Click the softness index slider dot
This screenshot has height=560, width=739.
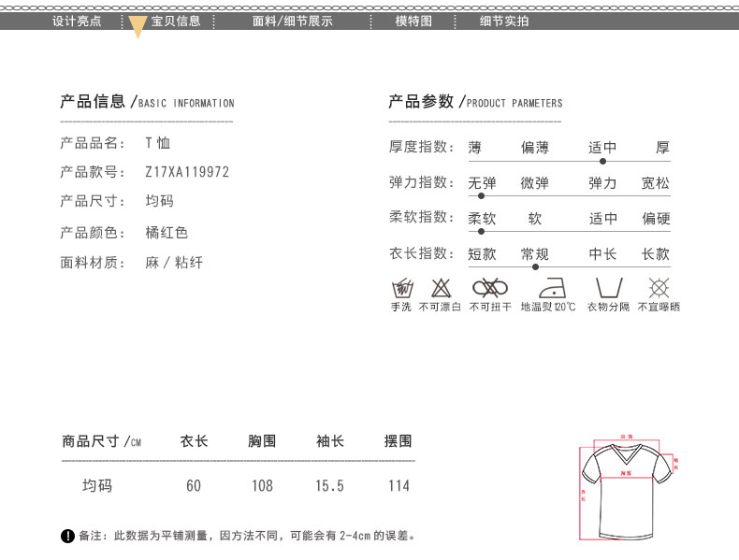[x=481, y=231]
